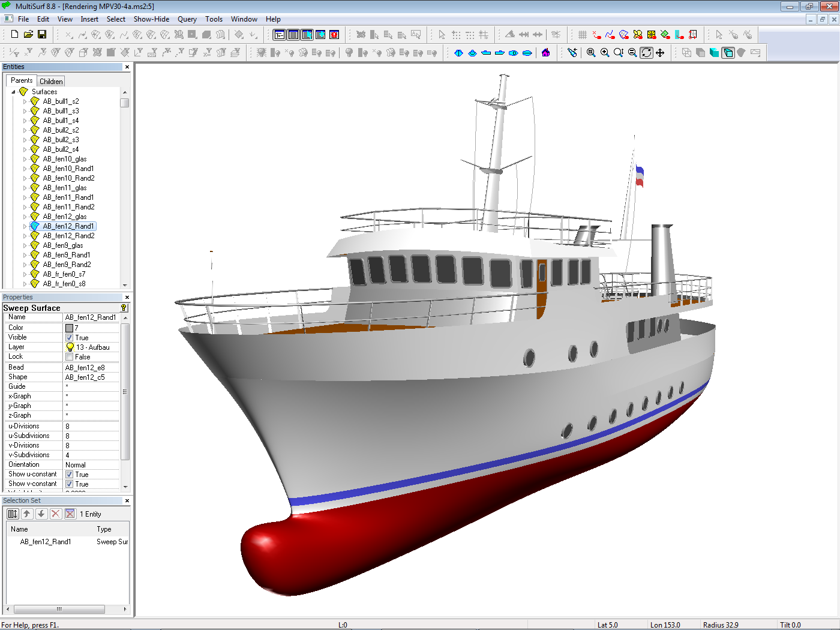
Task: Click the Open file folder icon
Action: [28, 35]
